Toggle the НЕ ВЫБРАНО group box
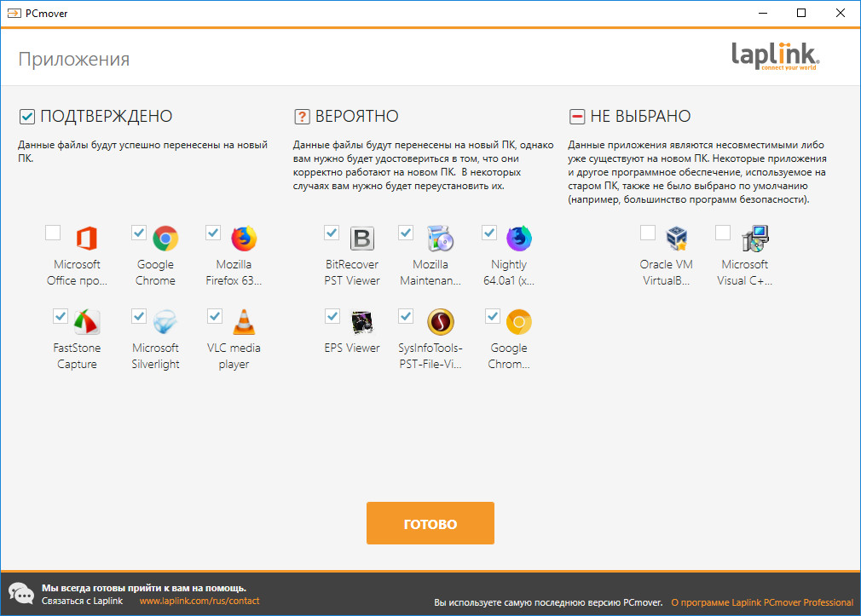This screenshot has width=861, height=616. 577,117
